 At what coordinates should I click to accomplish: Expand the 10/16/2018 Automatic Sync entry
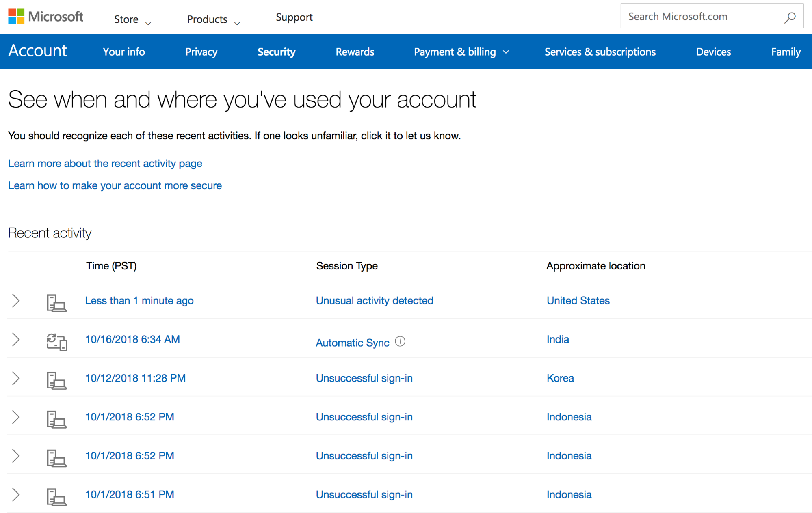pos(17,341)
